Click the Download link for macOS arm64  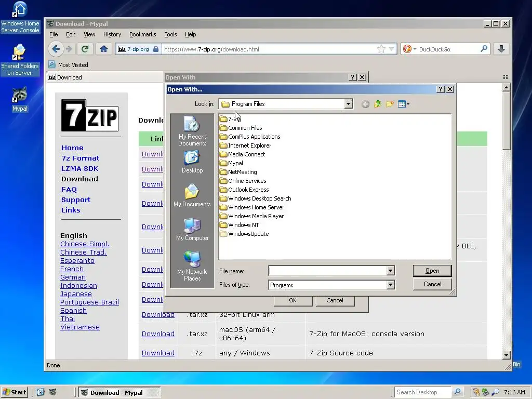pyautogui.click(x=158, y=334)
